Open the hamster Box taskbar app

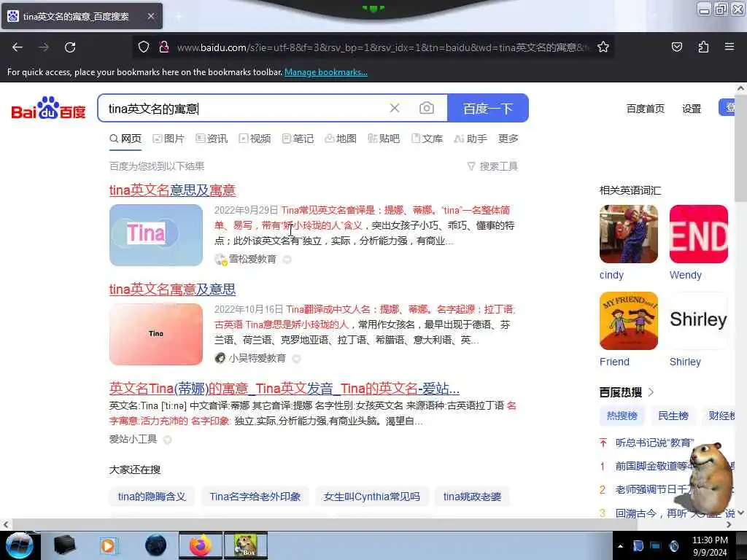coord(245,545)
